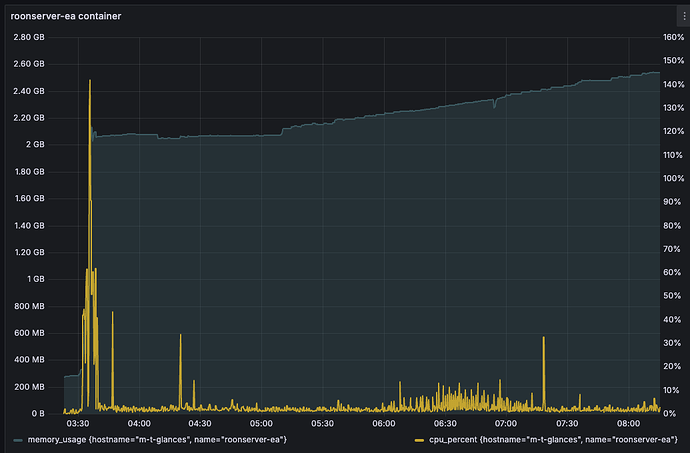
Task: Click the CPU spike peak near 07:18
Action: click(544, 338)
